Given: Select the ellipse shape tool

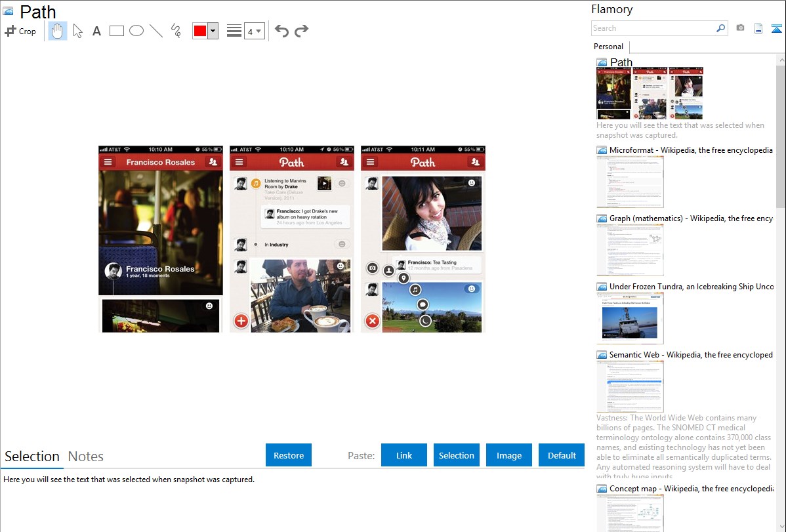Looking at the screenshot, I should (x=136, y=31).
